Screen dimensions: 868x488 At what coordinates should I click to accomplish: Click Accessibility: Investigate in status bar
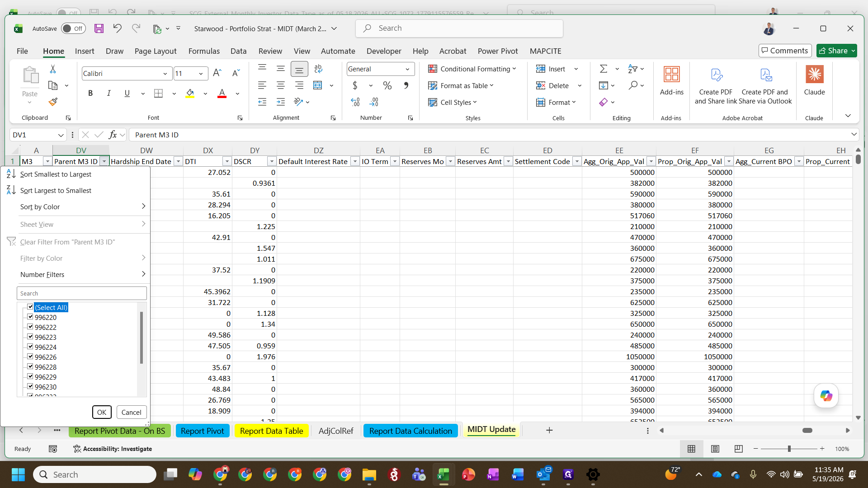tap(113, 449)
